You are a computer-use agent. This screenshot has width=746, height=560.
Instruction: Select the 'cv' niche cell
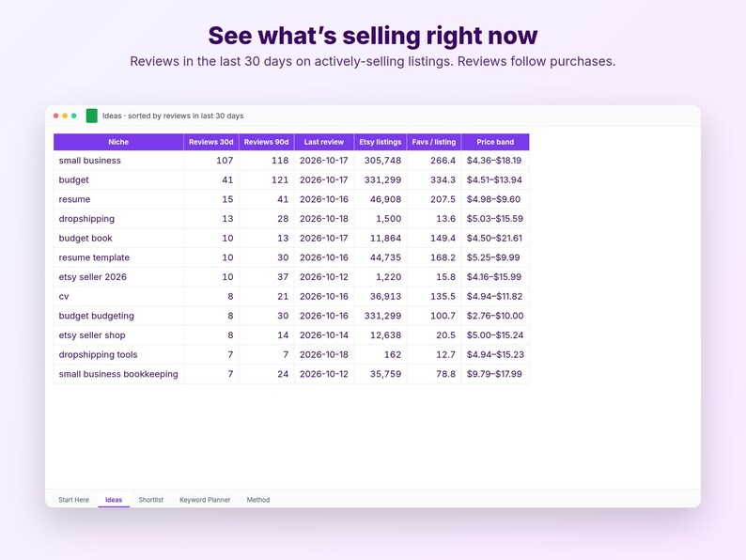point(118,296)
